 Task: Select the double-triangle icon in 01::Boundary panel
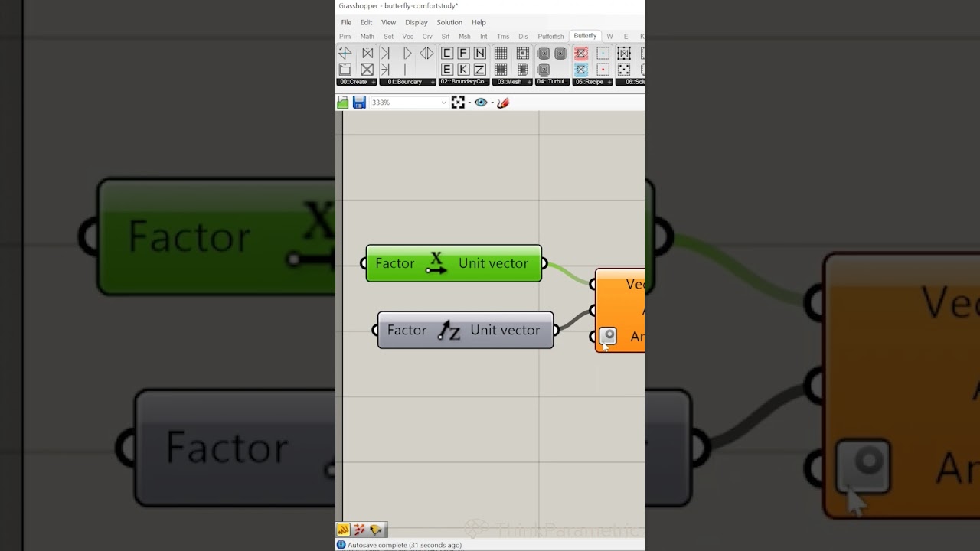pos(426,53)
